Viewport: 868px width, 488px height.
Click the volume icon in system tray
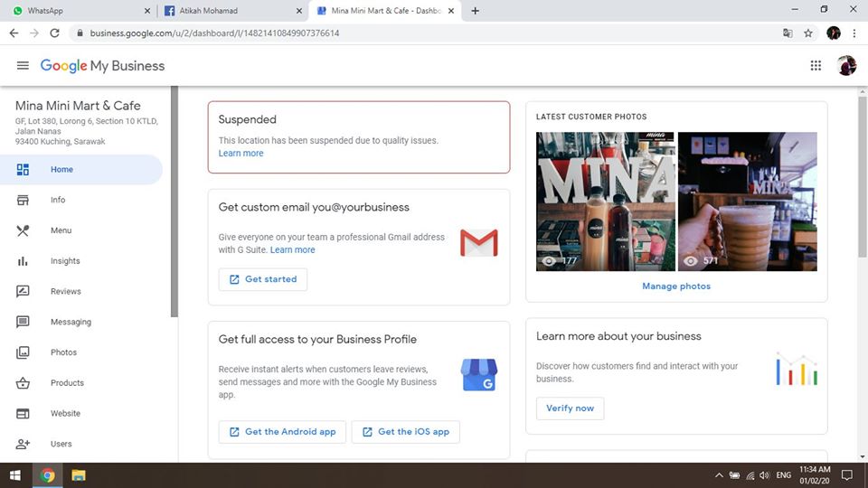point(765,475)
